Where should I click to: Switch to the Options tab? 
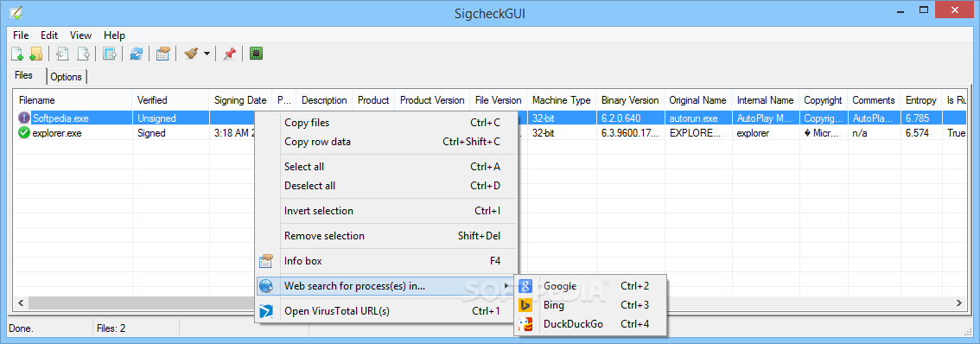pyautogui.click(x=67, y=77)
